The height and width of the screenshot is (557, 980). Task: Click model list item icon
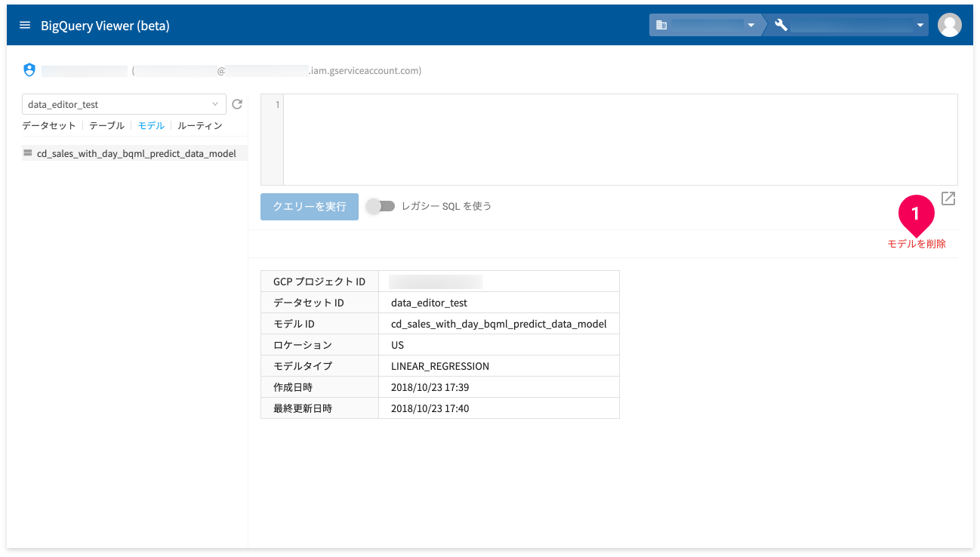pyautogui.click(x=28, y=153)
